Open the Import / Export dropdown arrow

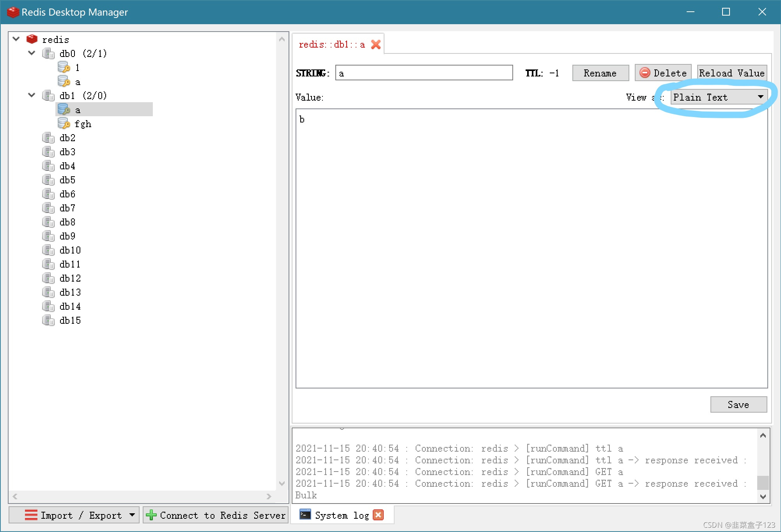132,515
